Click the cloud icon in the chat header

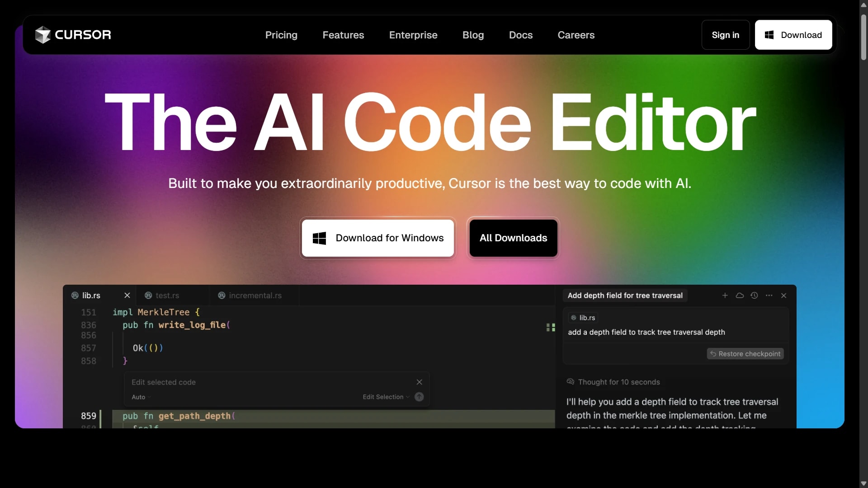tap(740, 296)
